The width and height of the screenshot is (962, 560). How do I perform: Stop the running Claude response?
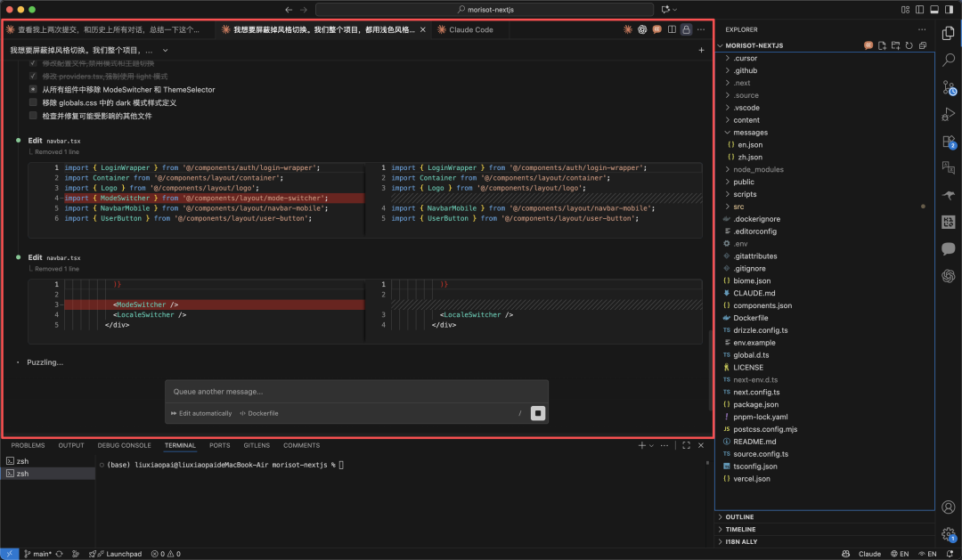(x=538, y=413)
